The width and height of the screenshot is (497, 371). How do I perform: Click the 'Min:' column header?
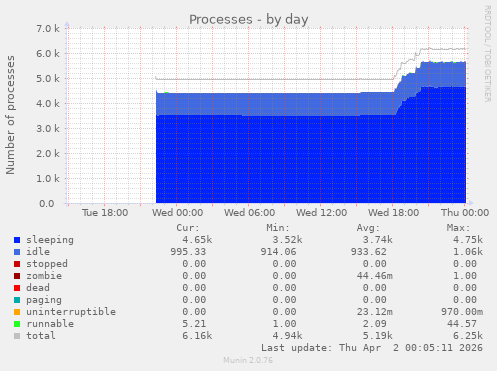[x=278, y=228]
